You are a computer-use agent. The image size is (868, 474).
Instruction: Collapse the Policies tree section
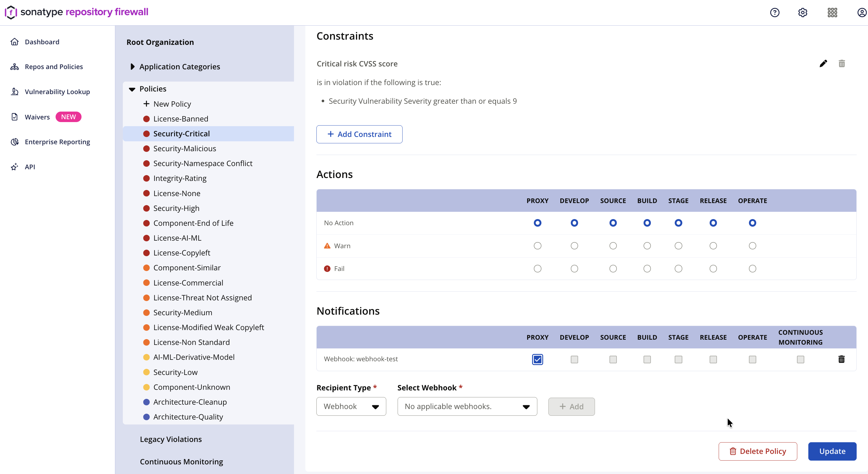pyautogui.click(x=132, y=89)
